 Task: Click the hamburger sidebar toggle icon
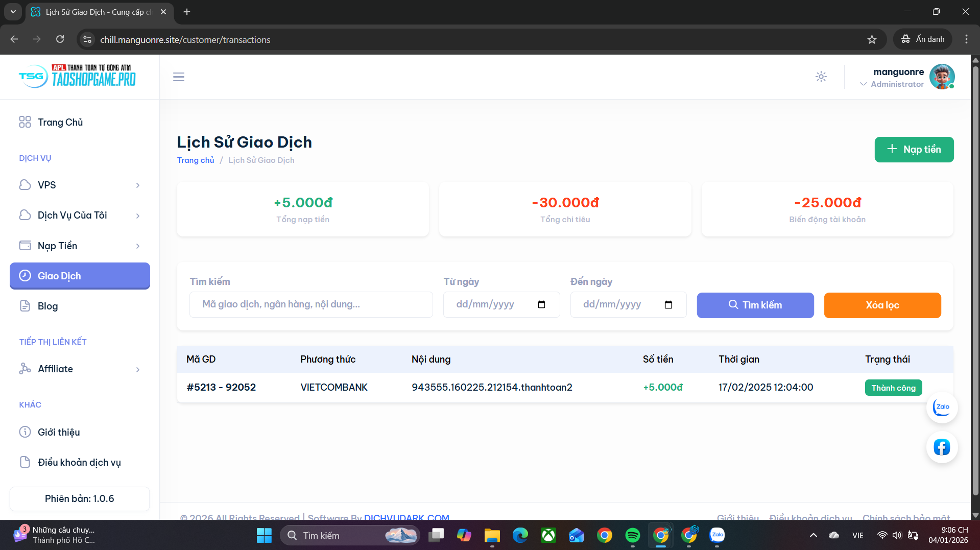point(178,77)
